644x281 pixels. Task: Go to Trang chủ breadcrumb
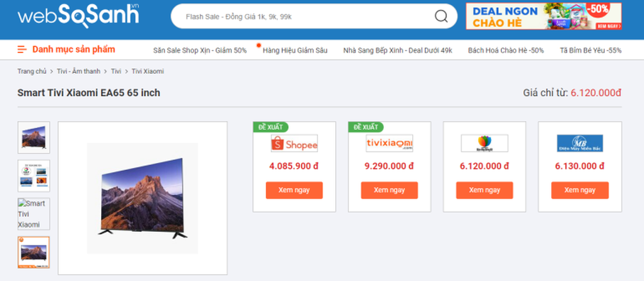point(32,71)
